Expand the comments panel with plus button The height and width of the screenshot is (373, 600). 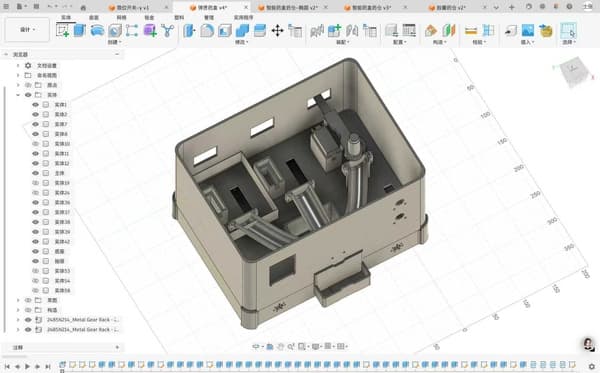click(x=117, y=347)
